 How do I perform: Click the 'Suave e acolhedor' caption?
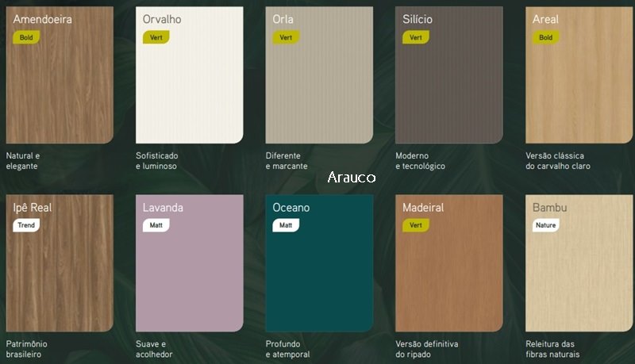(x=154, y=349)
